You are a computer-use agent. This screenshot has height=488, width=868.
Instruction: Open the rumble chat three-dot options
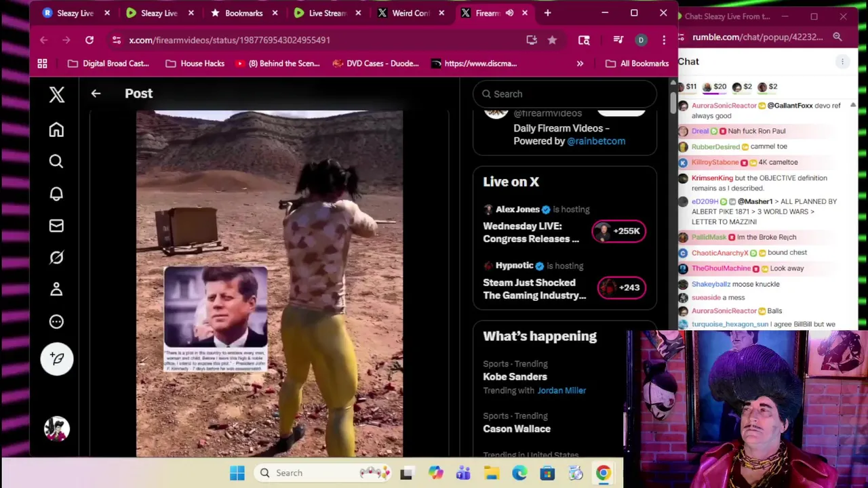[x=842, y=62]
